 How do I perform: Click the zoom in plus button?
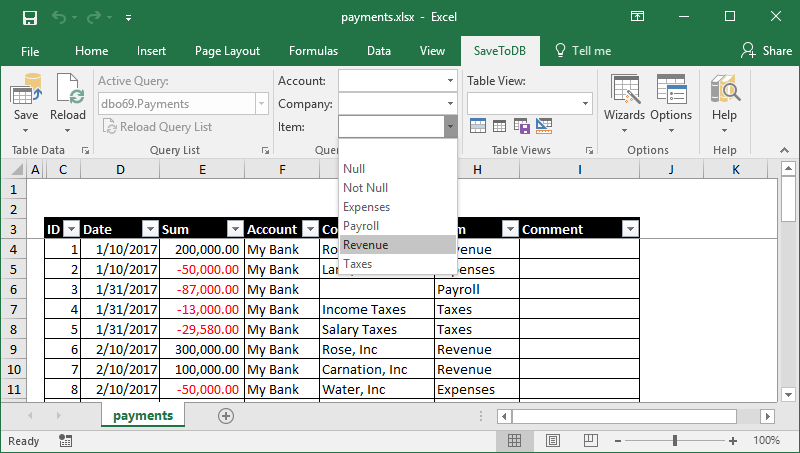click(x=733, y=441)
